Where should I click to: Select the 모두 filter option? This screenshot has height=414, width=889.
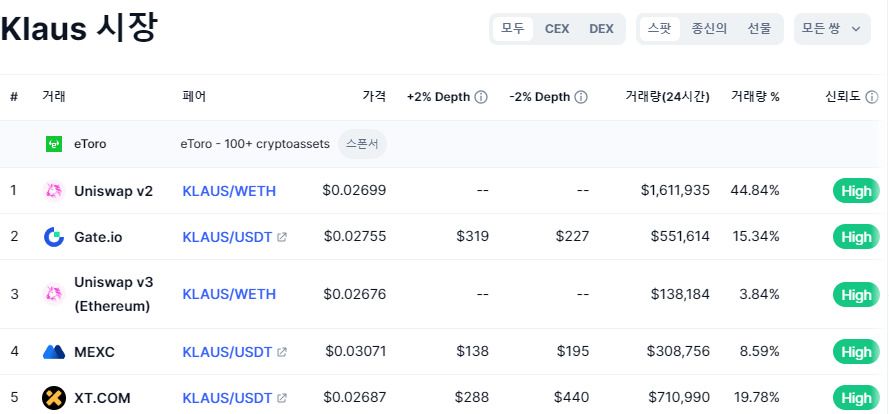pos(513,29)
